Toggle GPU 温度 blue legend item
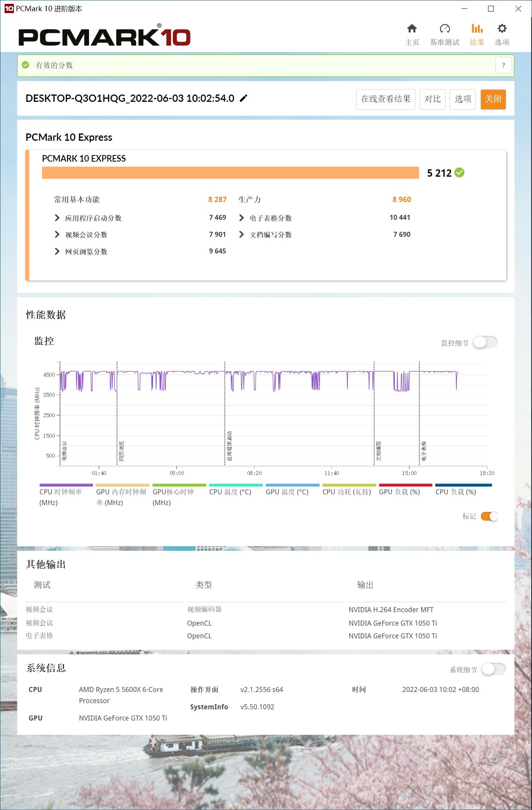The image size is (532, 810). tap(293, 490)
